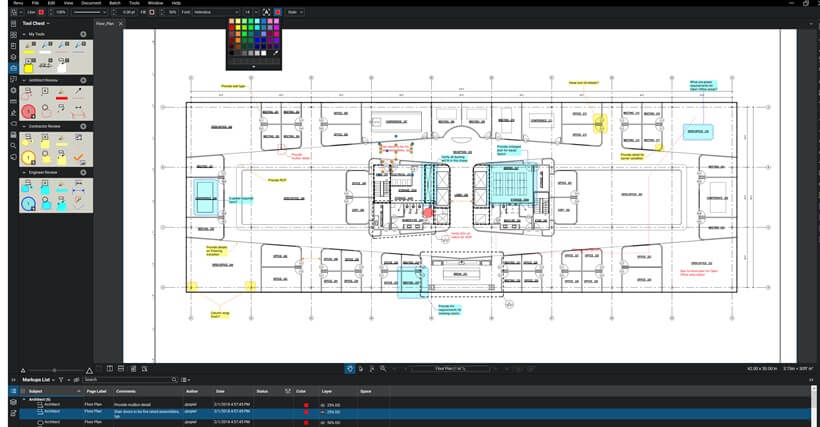This screenshot has height=427, width=820.
Task: Select the cyan highlight tool in Engineer Review
Action: click(x=62, y=187)
